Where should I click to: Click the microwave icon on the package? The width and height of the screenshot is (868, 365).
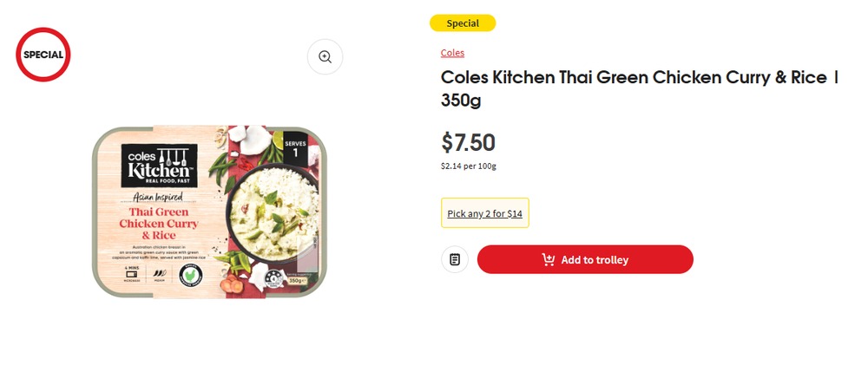point(131,275)
